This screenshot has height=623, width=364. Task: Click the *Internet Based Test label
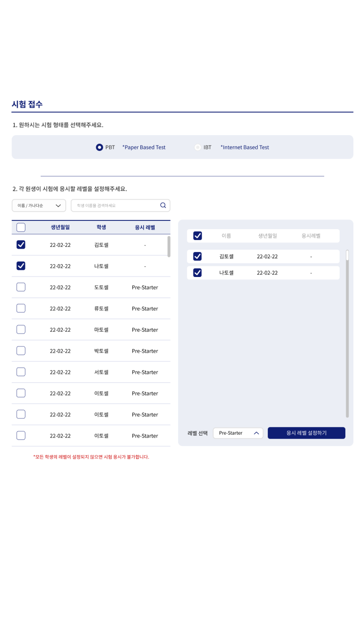[x=245, y=147]
